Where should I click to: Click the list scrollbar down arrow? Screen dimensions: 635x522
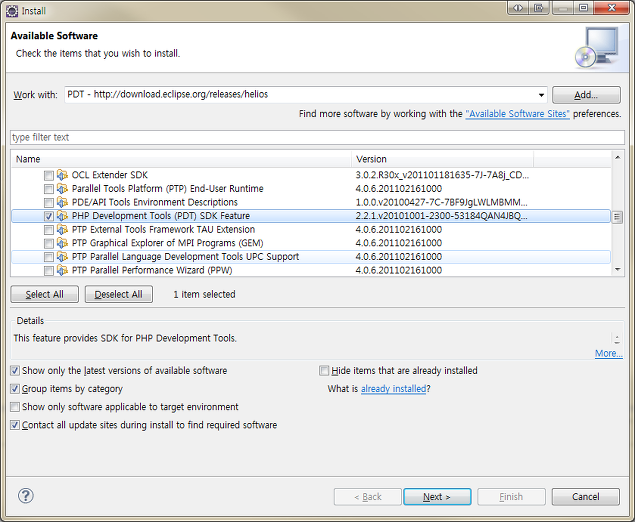618,269
